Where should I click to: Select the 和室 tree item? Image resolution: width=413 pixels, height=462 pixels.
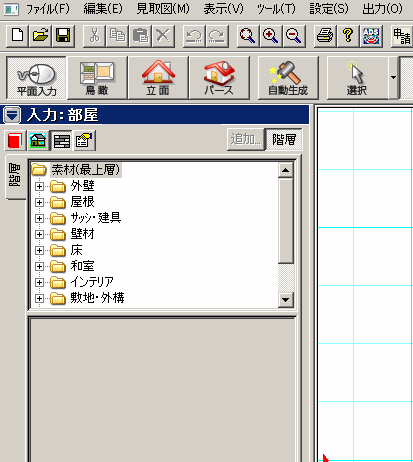[83, 266]
